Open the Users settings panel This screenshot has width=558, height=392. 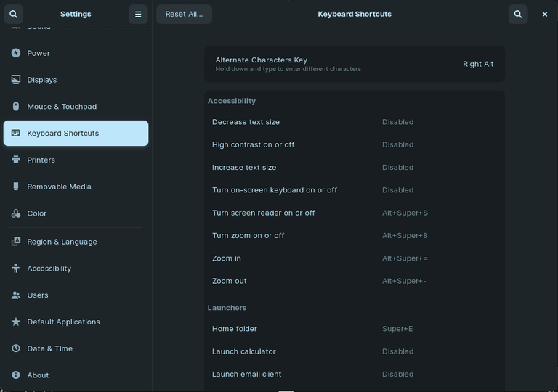(37, 295)
